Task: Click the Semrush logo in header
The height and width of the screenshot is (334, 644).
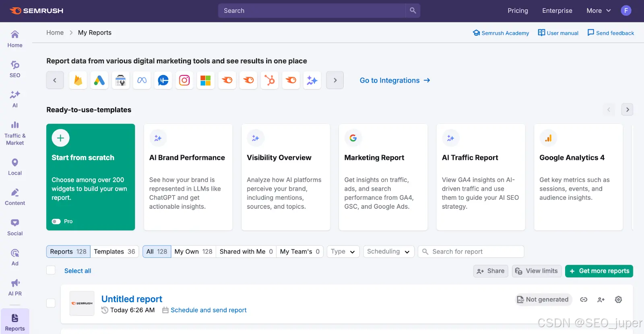Action: [36, 11]
